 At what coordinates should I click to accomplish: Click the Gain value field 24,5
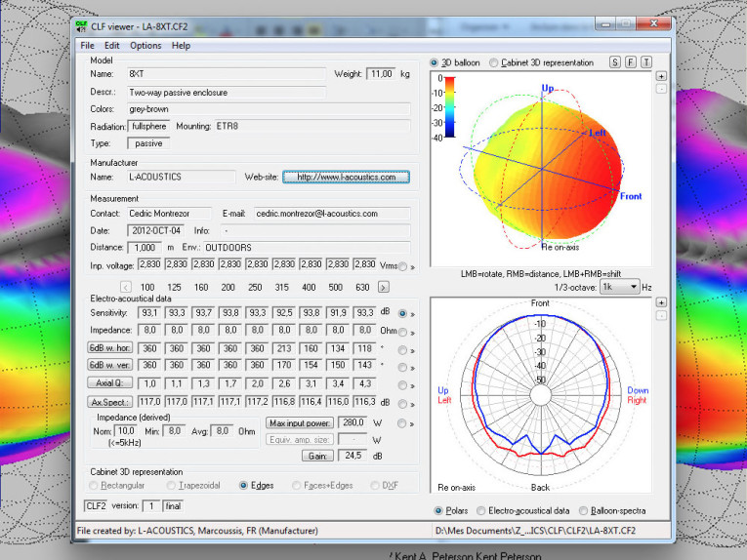pyautogui.click(x=353, y=456)
